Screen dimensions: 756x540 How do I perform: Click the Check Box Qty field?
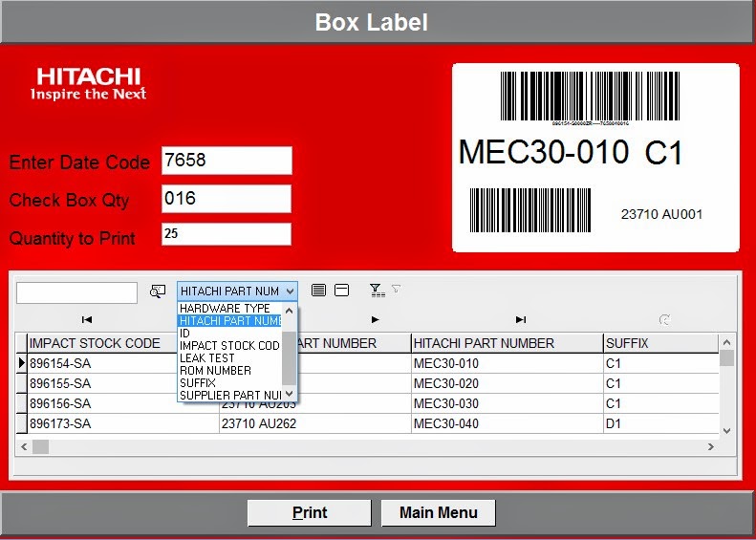[x=227, y=199]
